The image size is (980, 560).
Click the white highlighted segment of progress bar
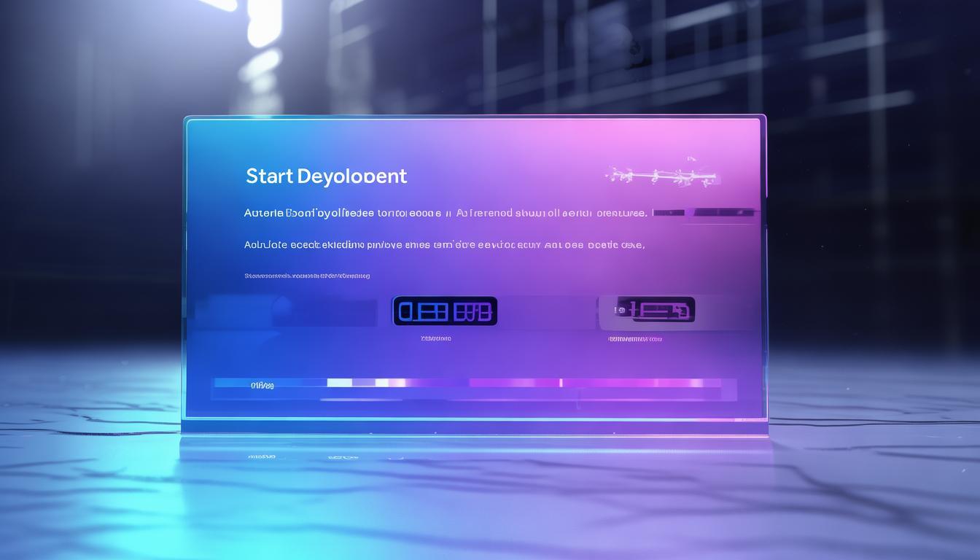pyautogui.click(x=340, y=382)
